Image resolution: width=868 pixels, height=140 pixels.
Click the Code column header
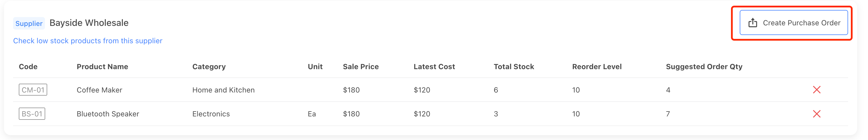(28, 67)
